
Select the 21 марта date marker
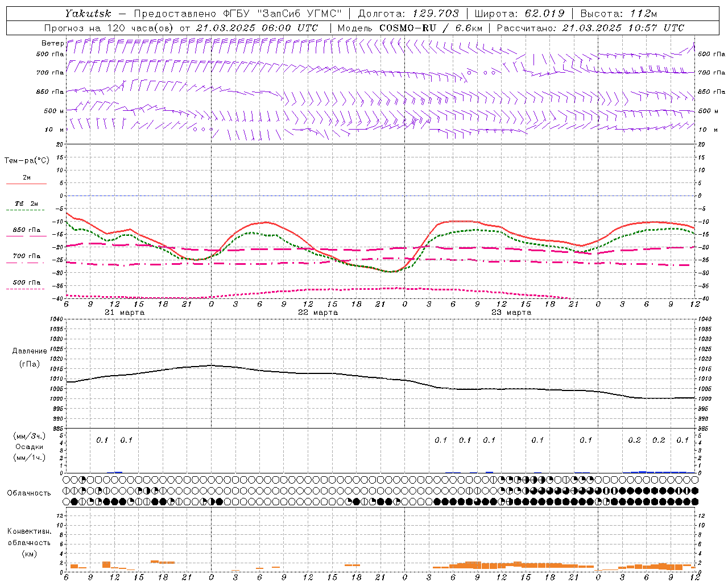point(125,313)
